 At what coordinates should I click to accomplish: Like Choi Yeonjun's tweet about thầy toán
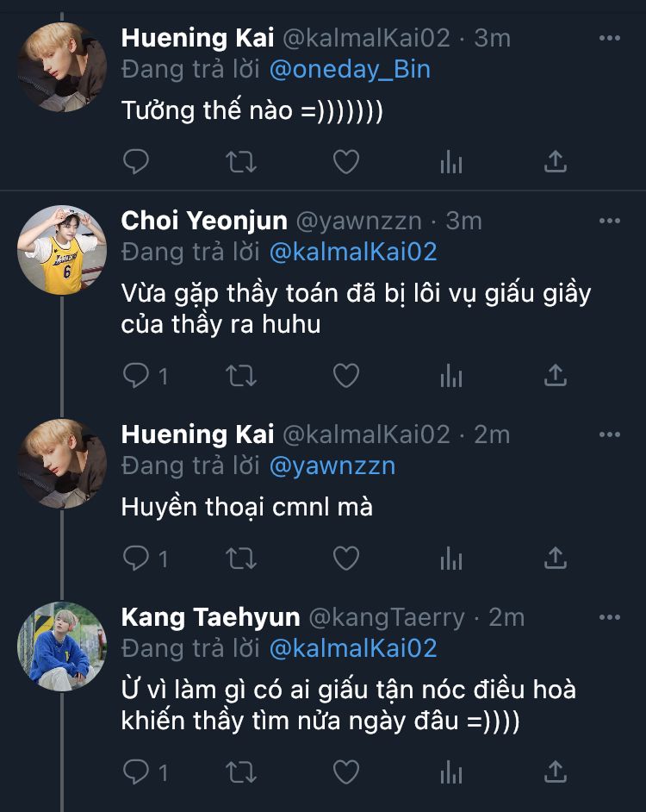tap(346, 375)
